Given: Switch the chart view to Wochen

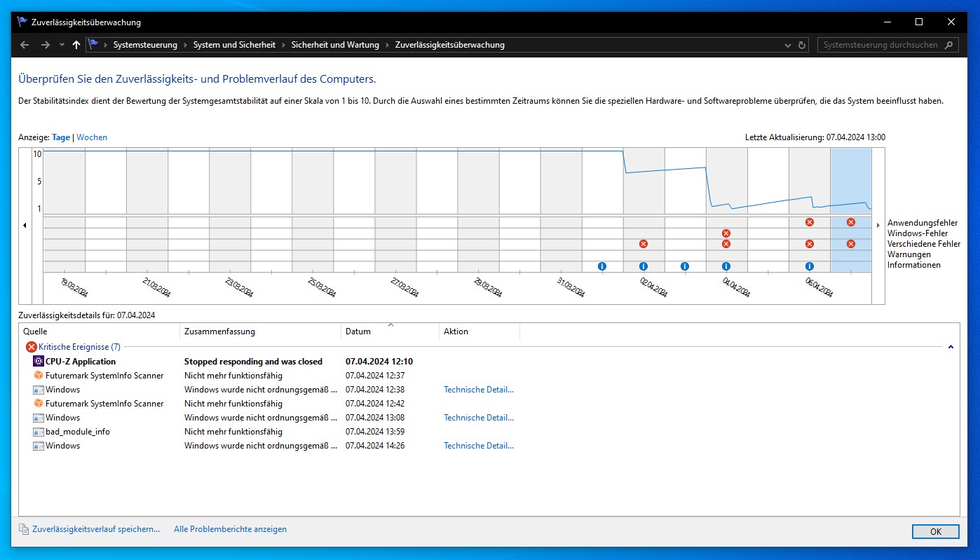Looking at the screenshot, I should (x=92, y=137).
